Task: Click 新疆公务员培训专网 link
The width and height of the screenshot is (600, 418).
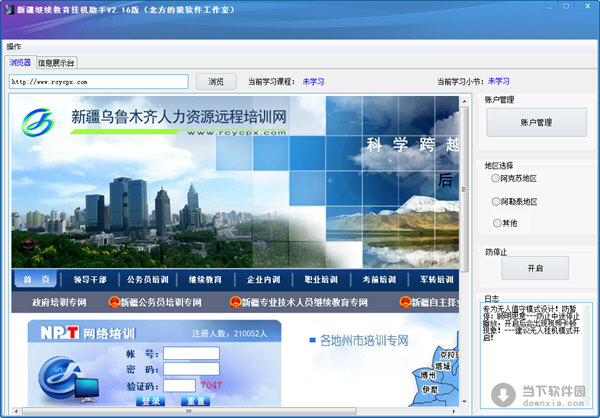Action: 161,303
